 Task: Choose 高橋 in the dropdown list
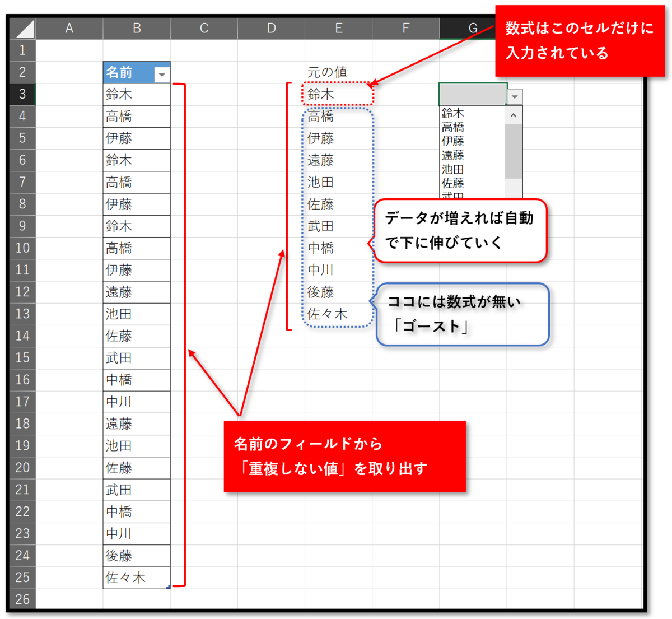[472, 127]
